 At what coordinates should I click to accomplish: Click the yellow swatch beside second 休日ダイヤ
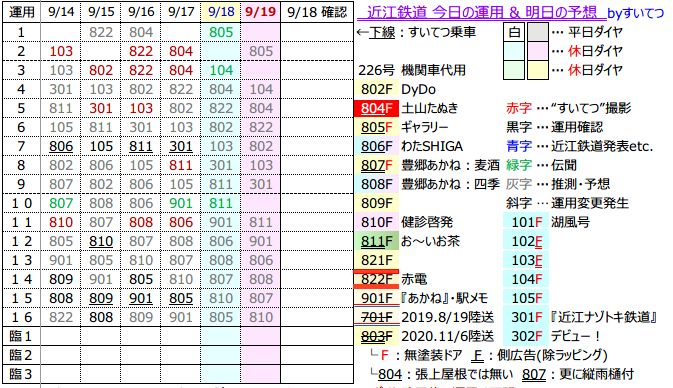(x=538, y=70)
